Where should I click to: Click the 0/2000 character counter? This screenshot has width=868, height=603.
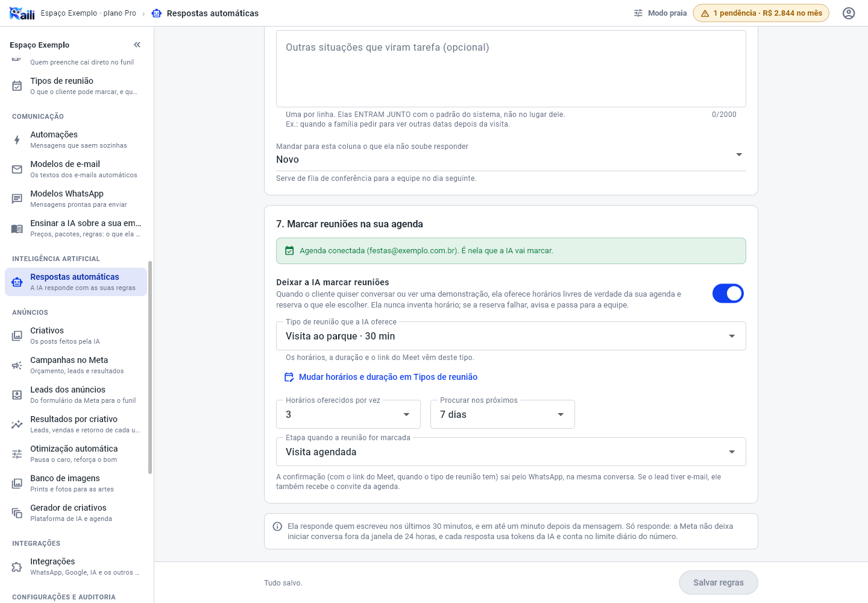(x=724, y=115)
